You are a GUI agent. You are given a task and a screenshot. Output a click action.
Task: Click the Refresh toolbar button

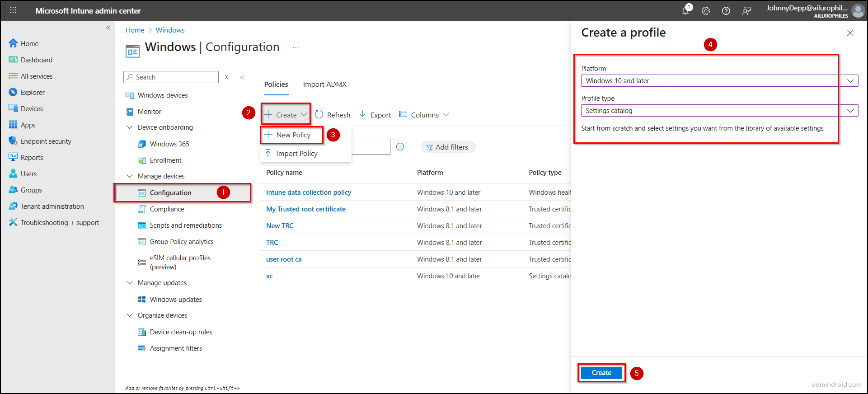point(333,115)
